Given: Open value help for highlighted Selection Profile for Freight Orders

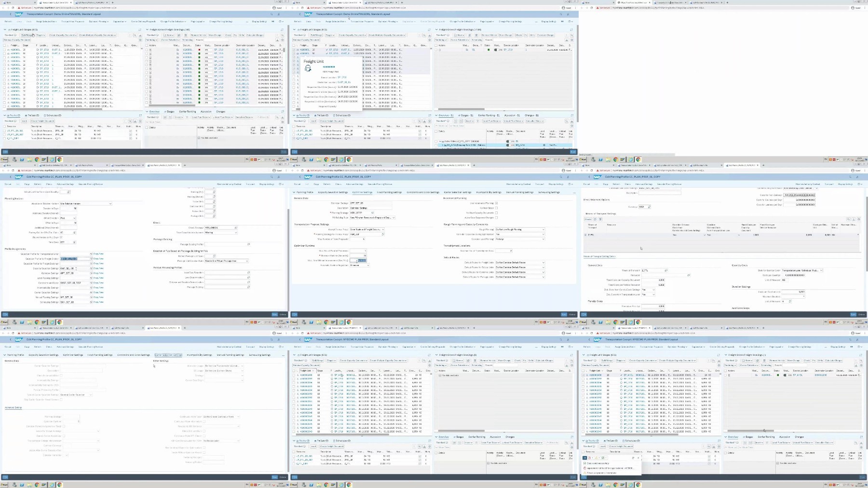Looking at the screenshot, I should (x=91, y=259).
